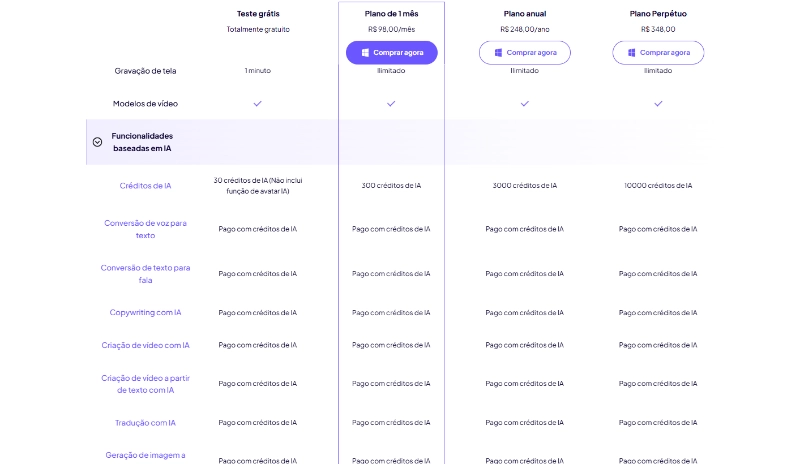Click the Modelos de vídeo checkmark under Plano Perpétuo
Screen dimensions: 800x464
[658, 103]
